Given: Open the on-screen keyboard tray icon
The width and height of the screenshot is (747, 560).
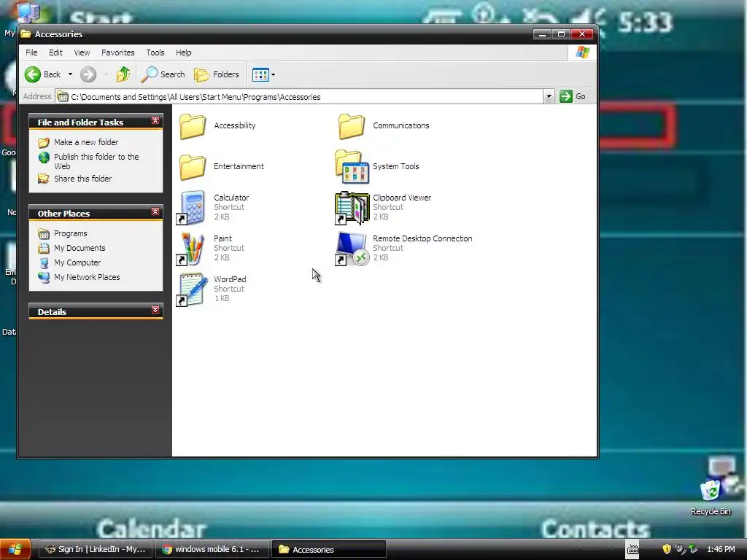Looking at the screenshot, I should 632,550.
